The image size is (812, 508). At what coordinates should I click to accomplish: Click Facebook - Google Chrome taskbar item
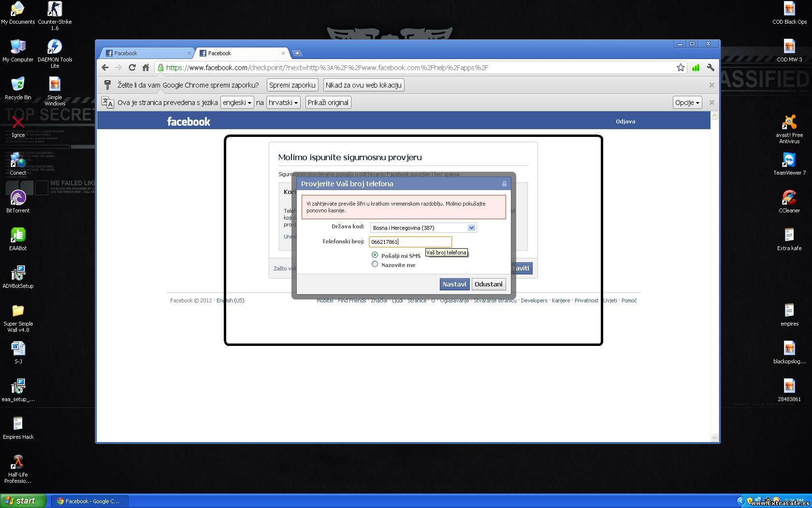pyautogui.click(x=89, y=501)
